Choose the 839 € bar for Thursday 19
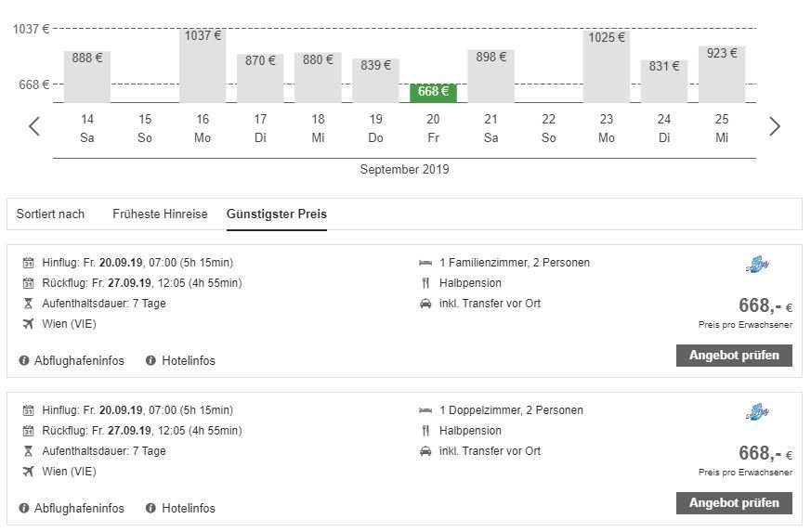 (375, 80)
